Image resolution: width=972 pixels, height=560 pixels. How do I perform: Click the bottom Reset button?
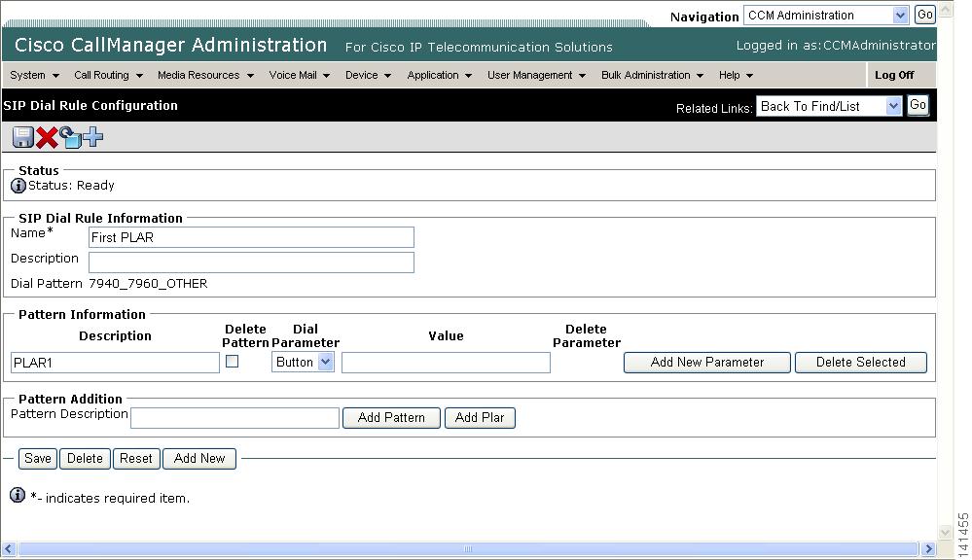(x=136, y=459)
